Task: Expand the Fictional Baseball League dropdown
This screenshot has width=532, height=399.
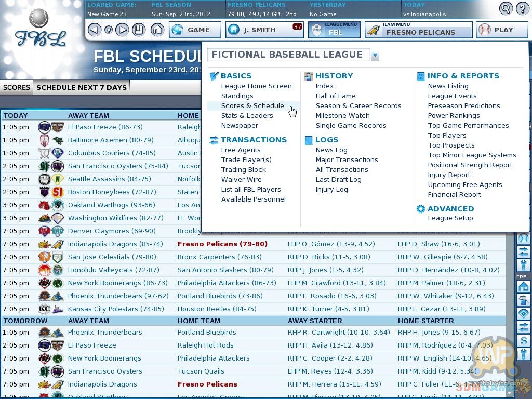Action: click(375, 55)
